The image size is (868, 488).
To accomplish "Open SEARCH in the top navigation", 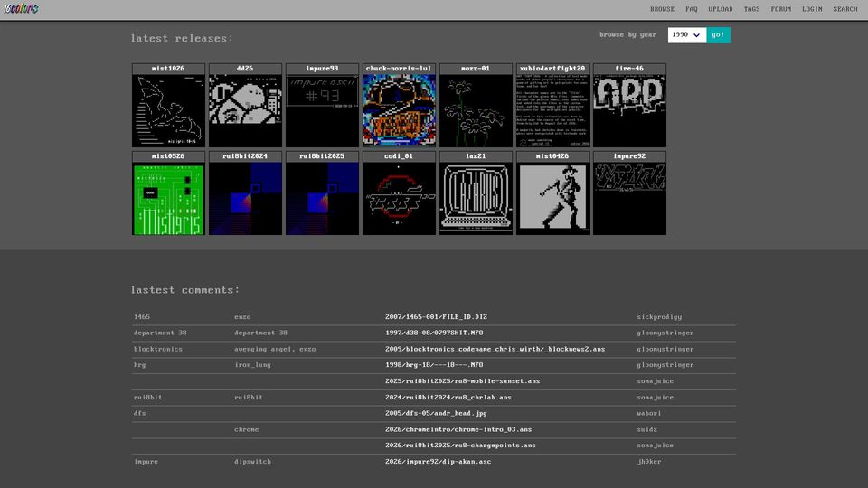I will 845,9.
